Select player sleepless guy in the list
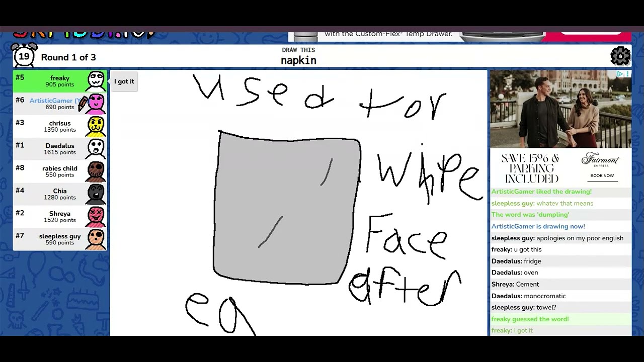644x362 pixels. 60,239
